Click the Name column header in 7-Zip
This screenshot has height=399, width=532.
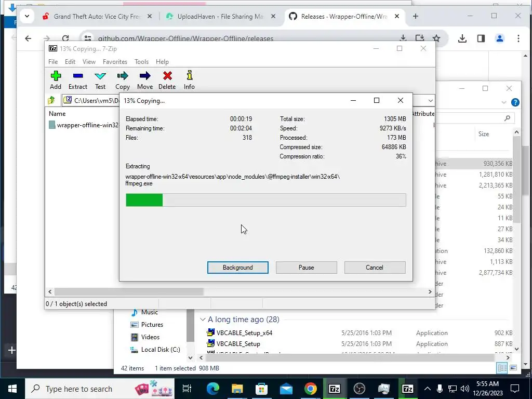[57, 114]
